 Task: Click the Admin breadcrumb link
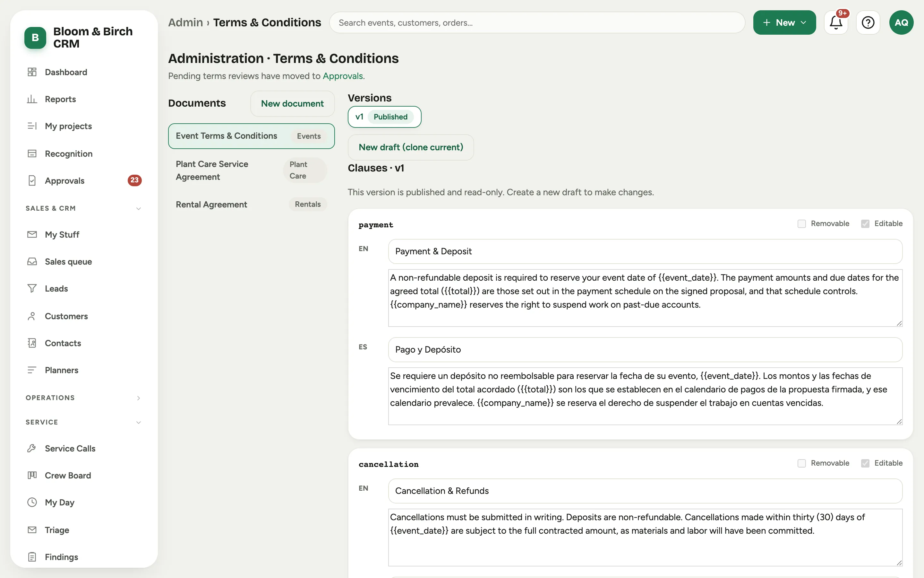click(185, 22)
